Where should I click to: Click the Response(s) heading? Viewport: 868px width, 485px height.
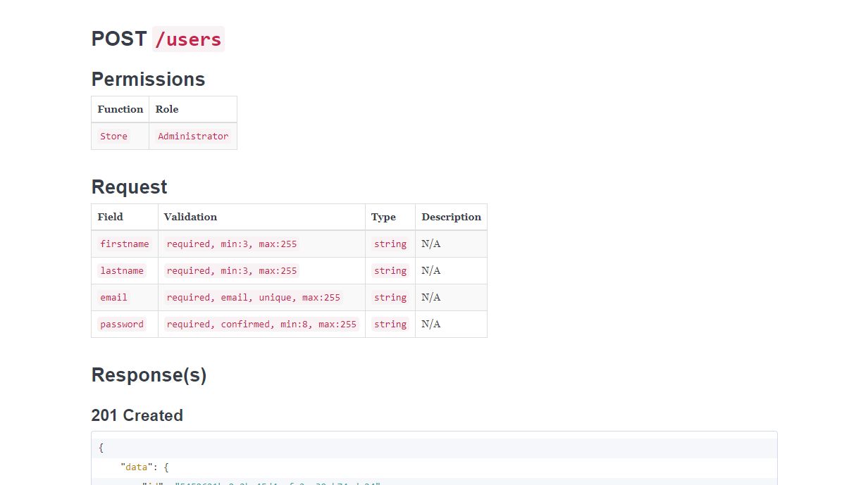149,375
